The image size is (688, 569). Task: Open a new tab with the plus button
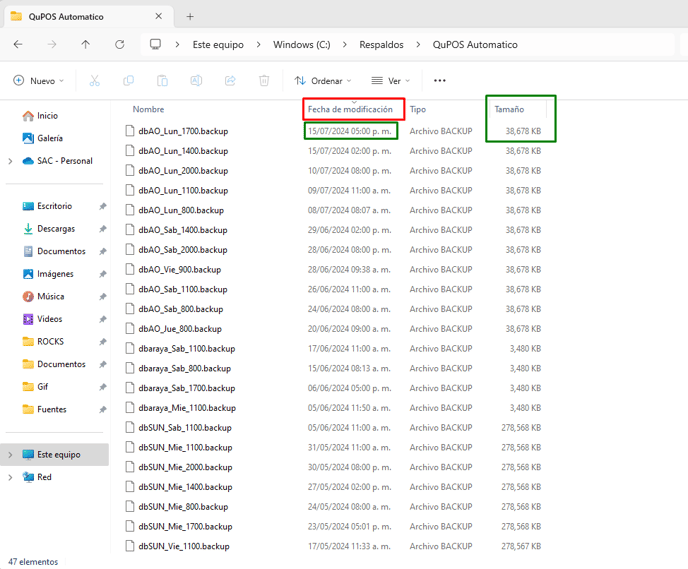(x=190, y=17)
